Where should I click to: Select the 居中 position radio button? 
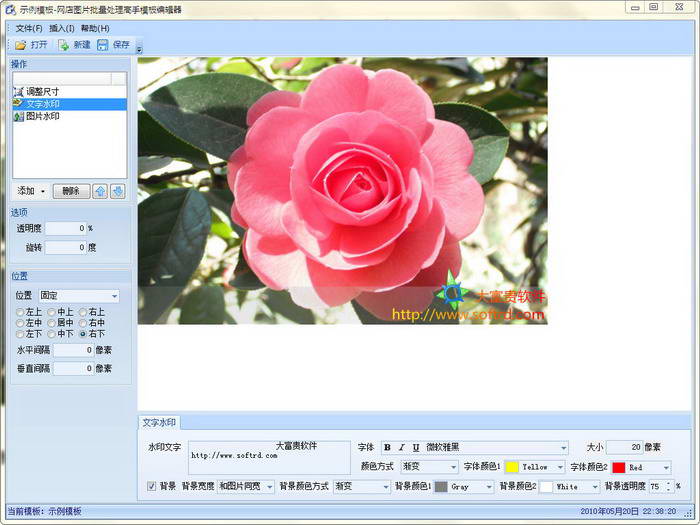click(50, 323)
